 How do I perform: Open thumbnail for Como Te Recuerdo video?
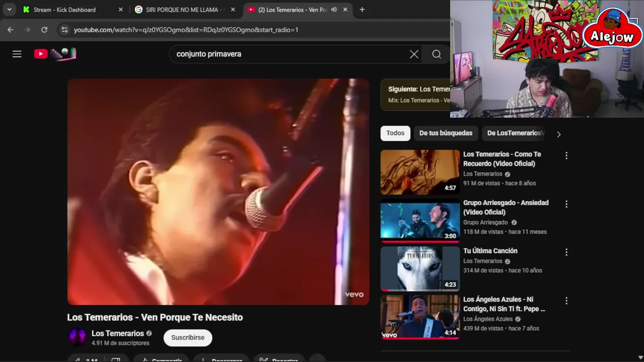[420, 172]
